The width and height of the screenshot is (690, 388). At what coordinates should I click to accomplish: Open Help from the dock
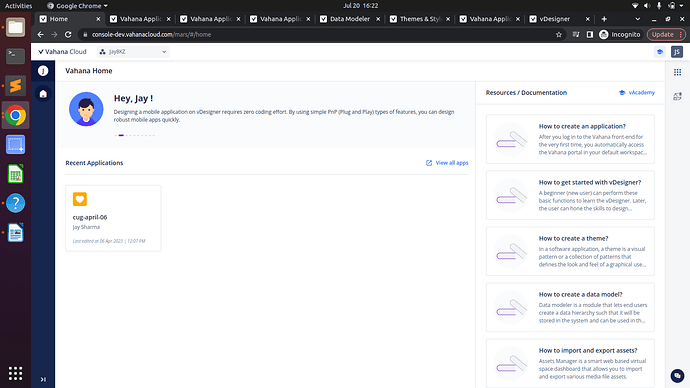pos(15,203)
